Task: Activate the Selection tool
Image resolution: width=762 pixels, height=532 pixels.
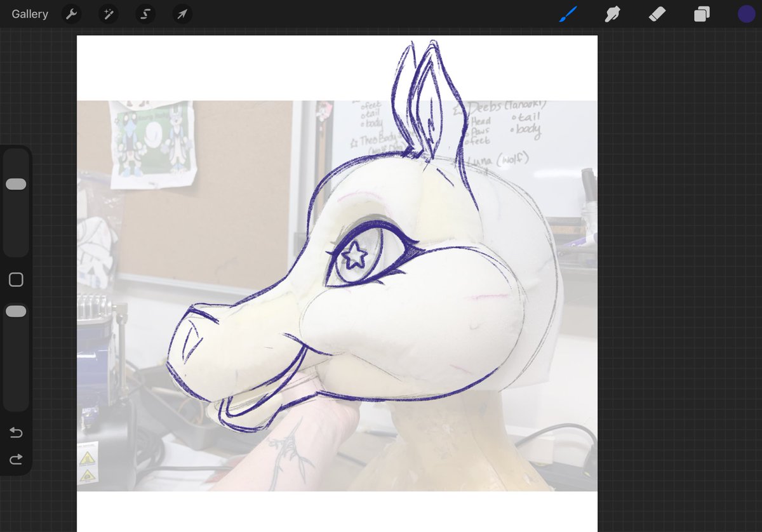Action: (x=145, y=14)
